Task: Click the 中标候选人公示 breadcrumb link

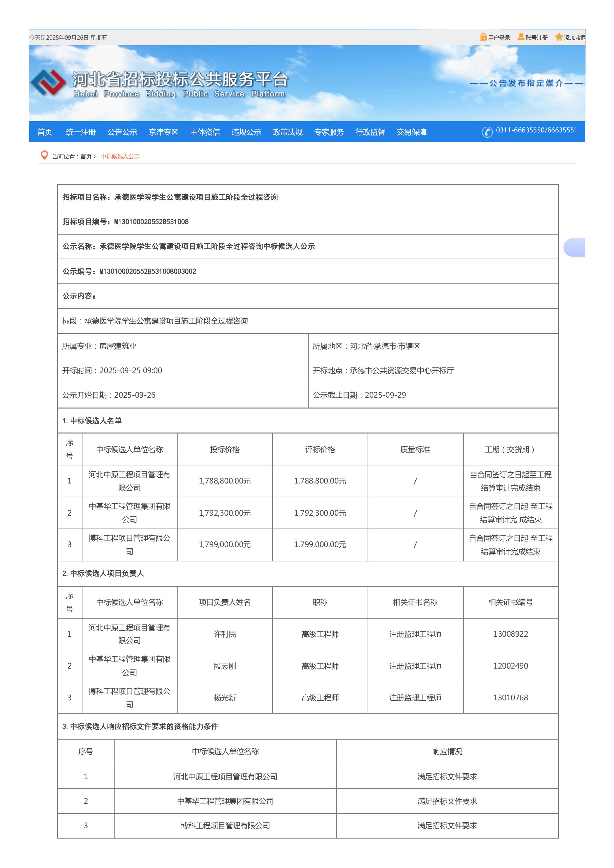Action: point(120,157)
